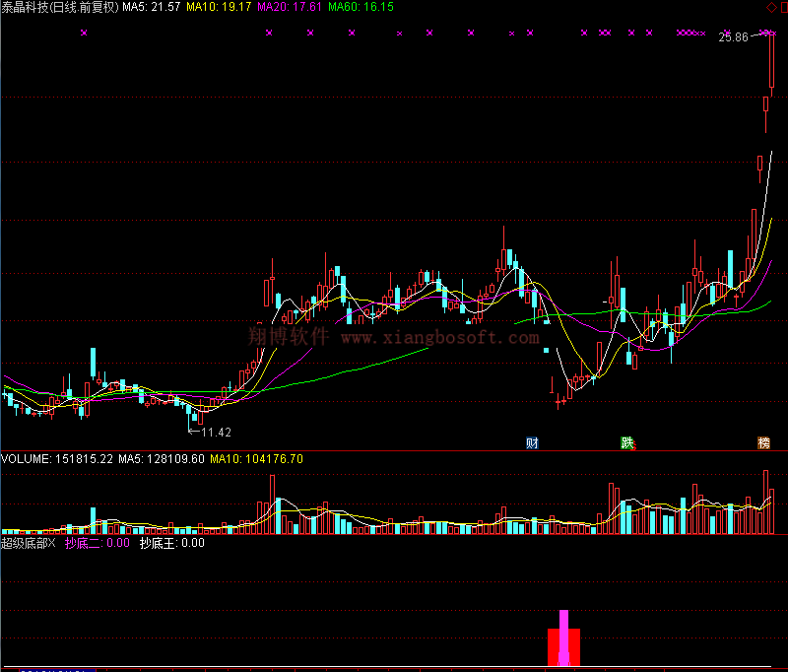
Task: Close the 超级底部 indicator via its X
Action: (x=52, y=543)
